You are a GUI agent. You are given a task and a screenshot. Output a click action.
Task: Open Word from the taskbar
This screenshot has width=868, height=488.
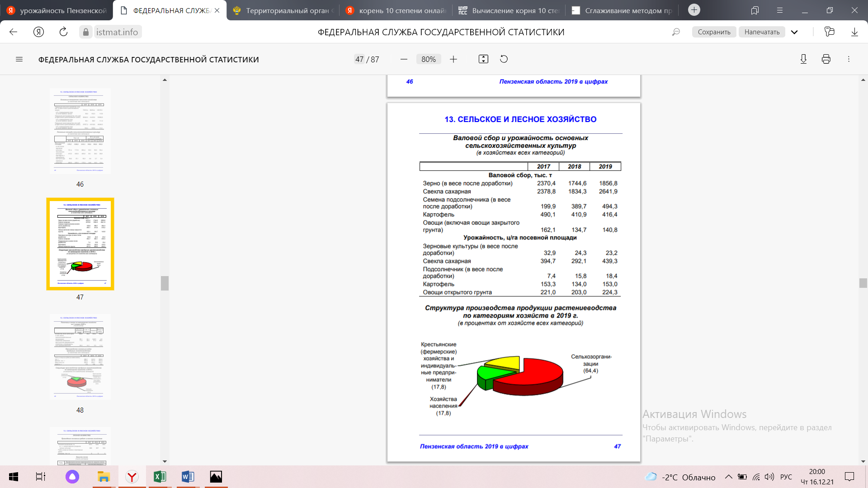tap(188, 477)
